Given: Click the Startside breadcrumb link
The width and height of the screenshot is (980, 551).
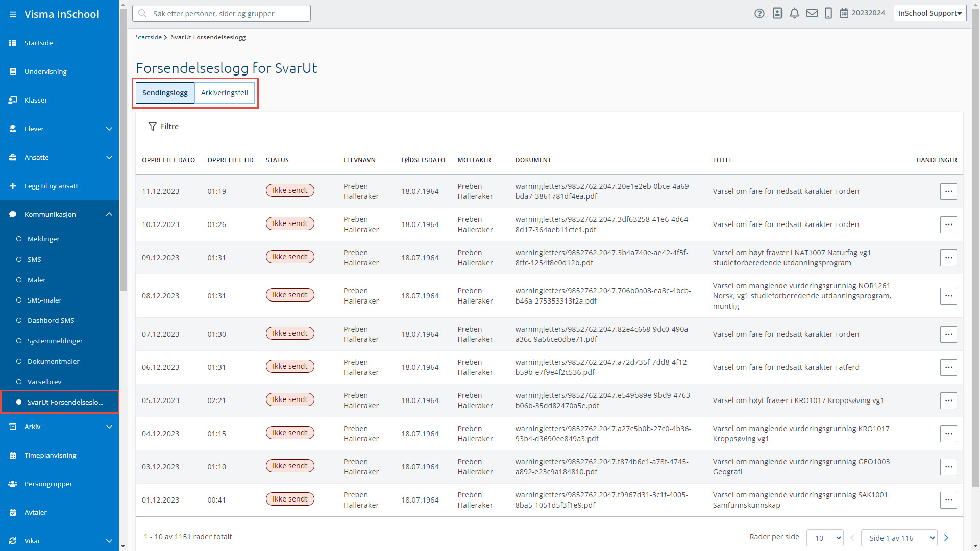Looking at the screenshot, I should pos(149,37).
